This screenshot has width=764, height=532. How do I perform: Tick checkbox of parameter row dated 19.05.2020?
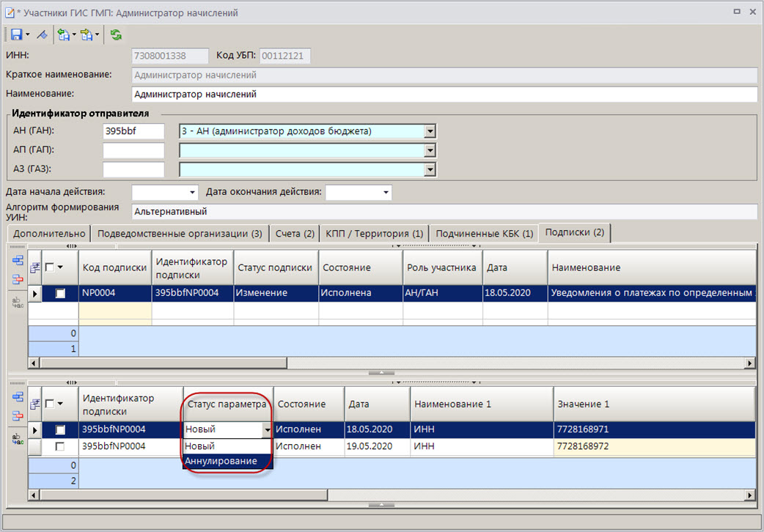pos(60,446)
